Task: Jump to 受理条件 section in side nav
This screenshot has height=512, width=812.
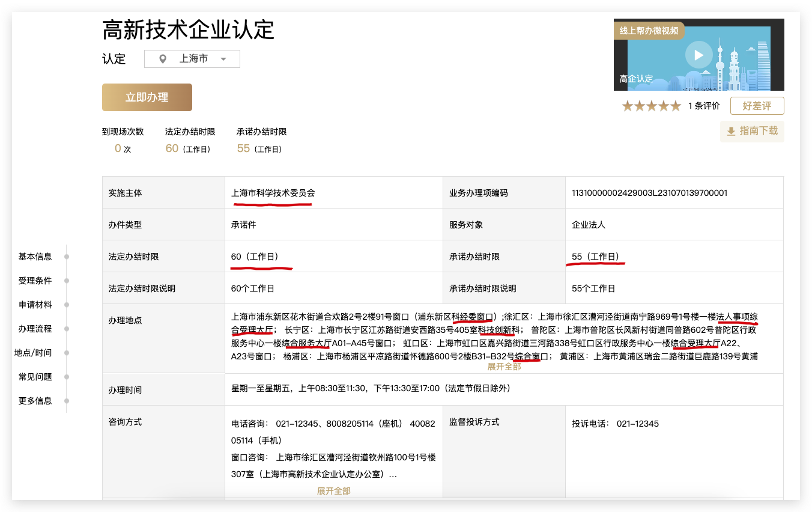Action: (x=35, y=281)
